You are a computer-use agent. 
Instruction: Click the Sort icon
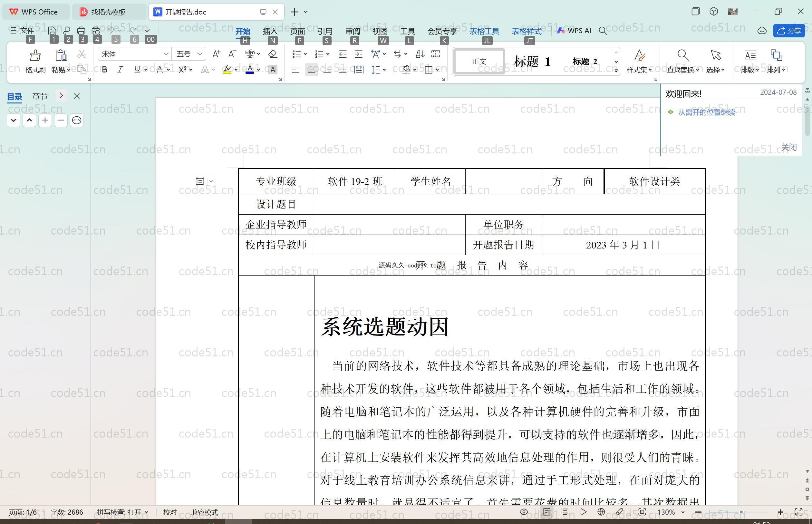(x=420, y=54)
